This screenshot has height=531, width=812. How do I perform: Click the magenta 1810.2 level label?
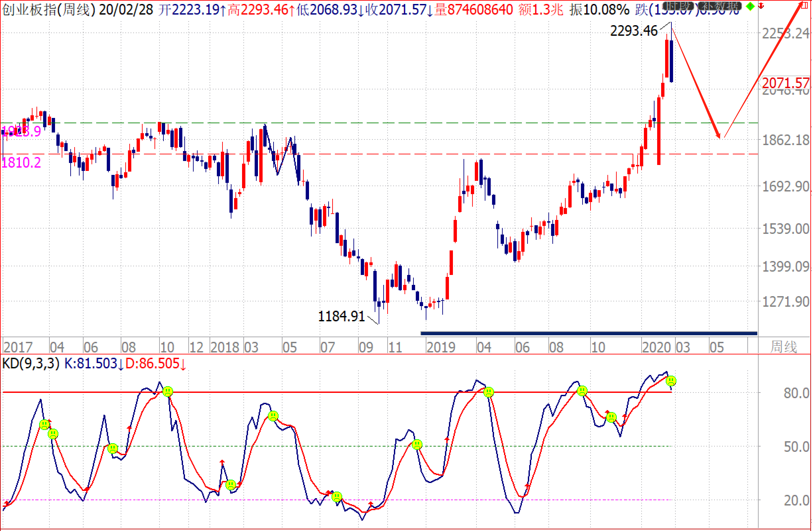click(x=21, y=163)
